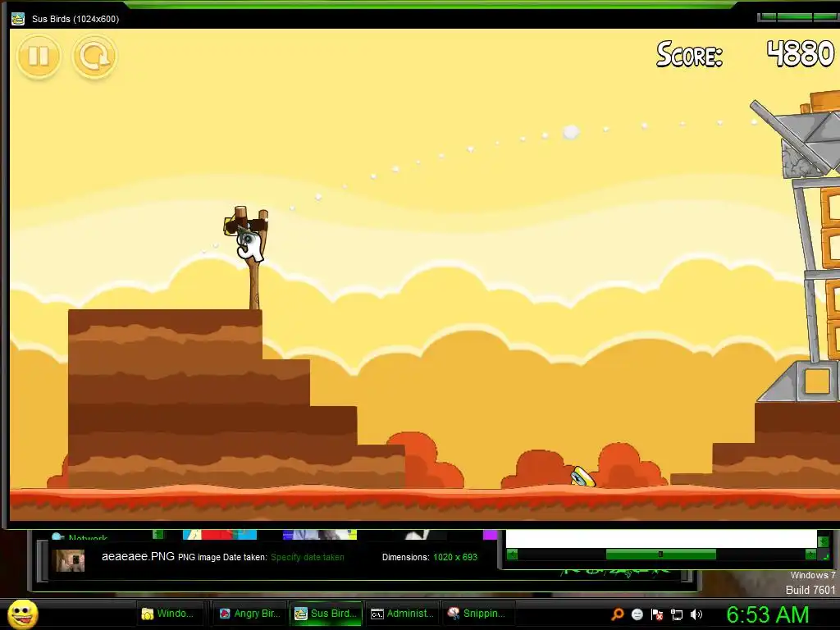Image resolution: width=840 pixels, height=630 pixels.
Task: Open the network connection tray icon
Action: coord(677,615)
